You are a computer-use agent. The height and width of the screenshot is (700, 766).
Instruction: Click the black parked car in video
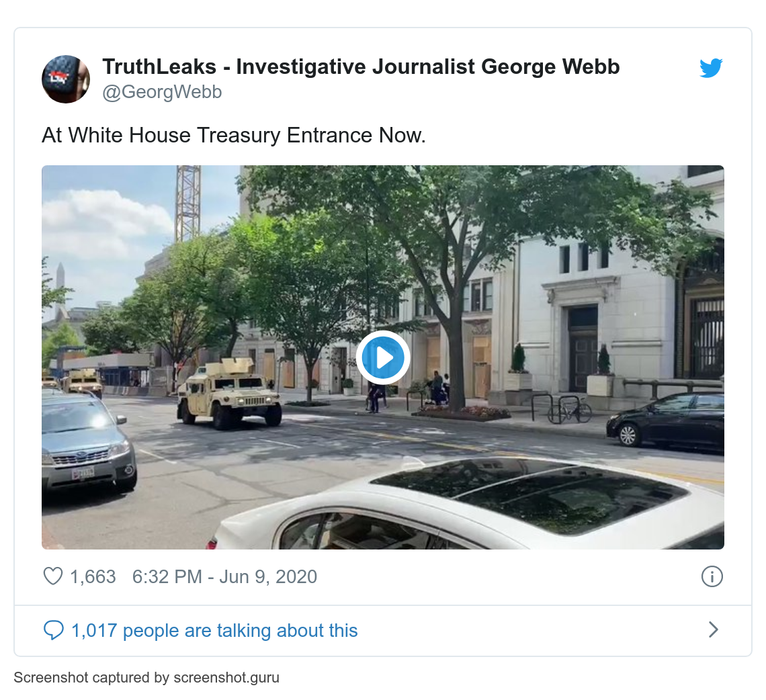tap(666, 421)
